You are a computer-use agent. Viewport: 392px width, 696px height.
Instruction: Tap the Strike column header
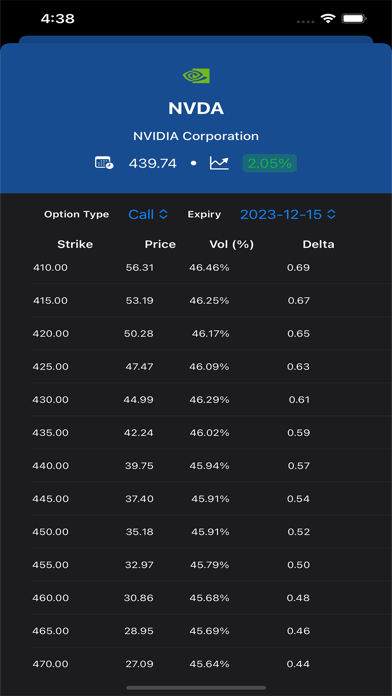click(75, 244)
